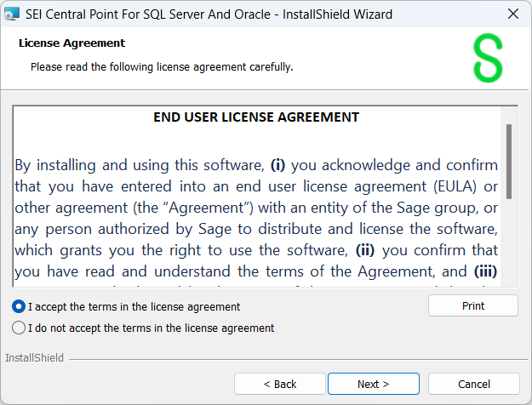Click the bold License Agreement header label
This screenshot has height=405, width=532.
coord(72,43)
